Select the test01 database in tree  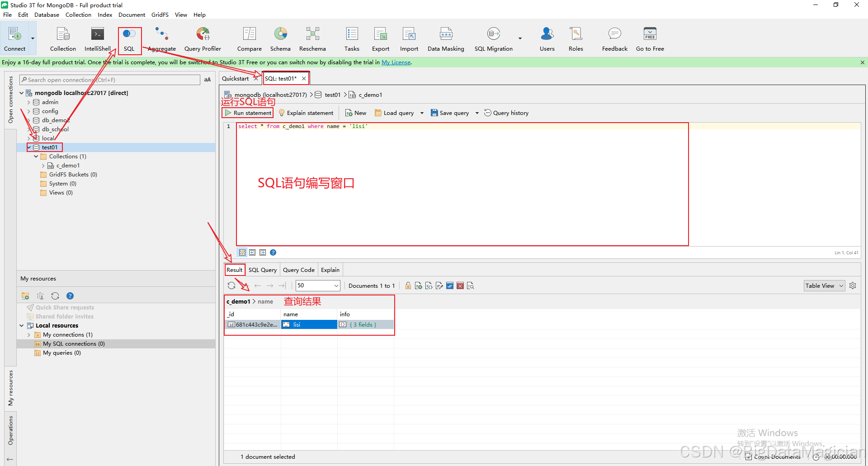(49, 147)
